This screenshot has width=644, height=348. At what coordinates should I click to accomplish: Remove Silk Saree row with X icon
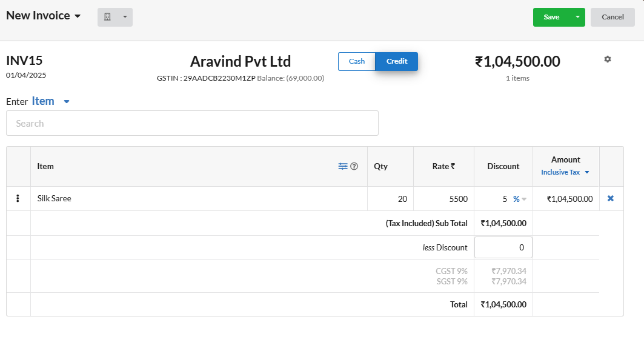(611, 198)
